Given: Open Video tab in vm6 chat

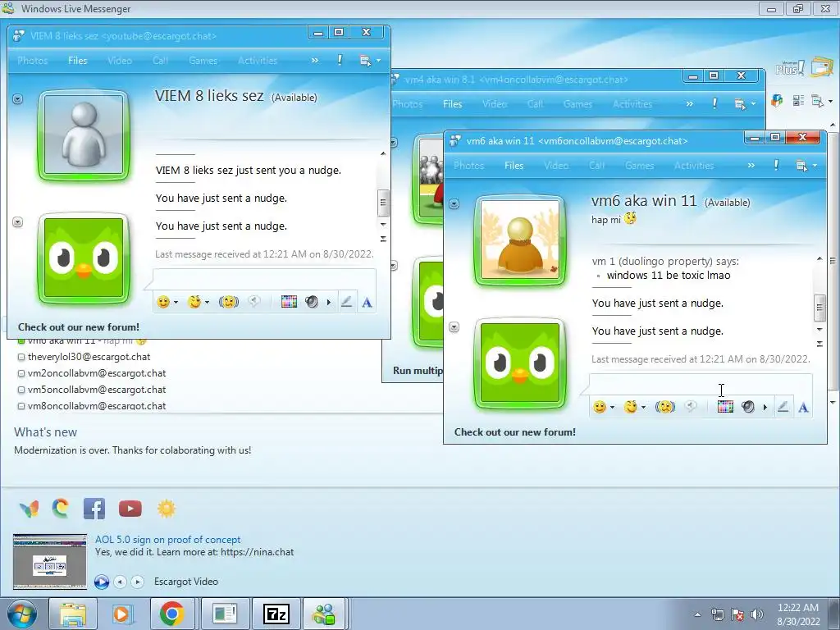Looking at the screenshot, I should tap(556, 166).
